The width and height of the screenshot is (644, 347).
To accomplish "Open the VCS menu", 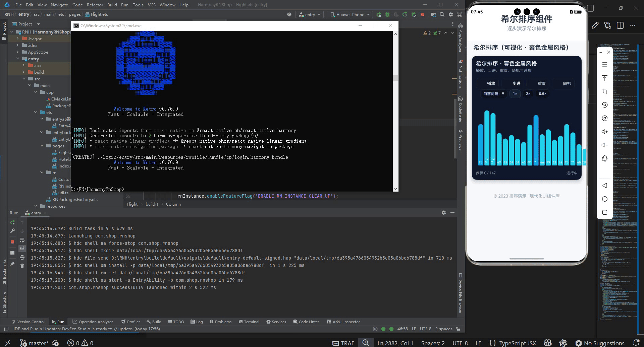I will [152, 5].
